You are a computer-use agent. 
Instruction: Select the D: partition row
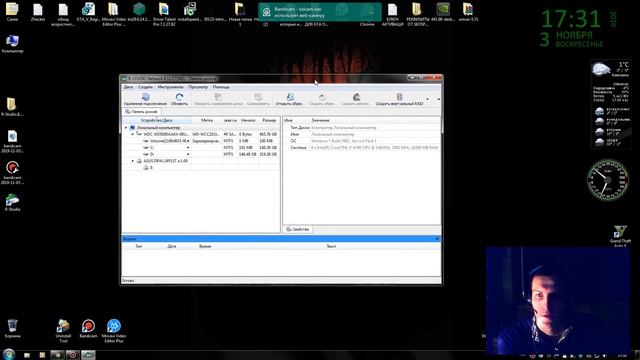click(202, 154)
